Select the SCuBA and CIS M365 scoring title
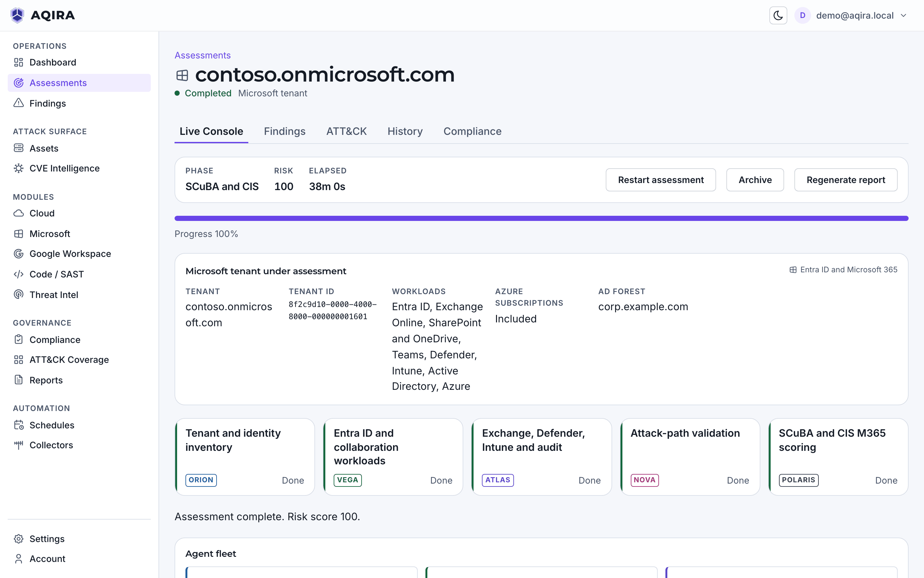Image resolution: width=924 pixels, height=578 pixels. pyautogui.click(x=832, y=440)
